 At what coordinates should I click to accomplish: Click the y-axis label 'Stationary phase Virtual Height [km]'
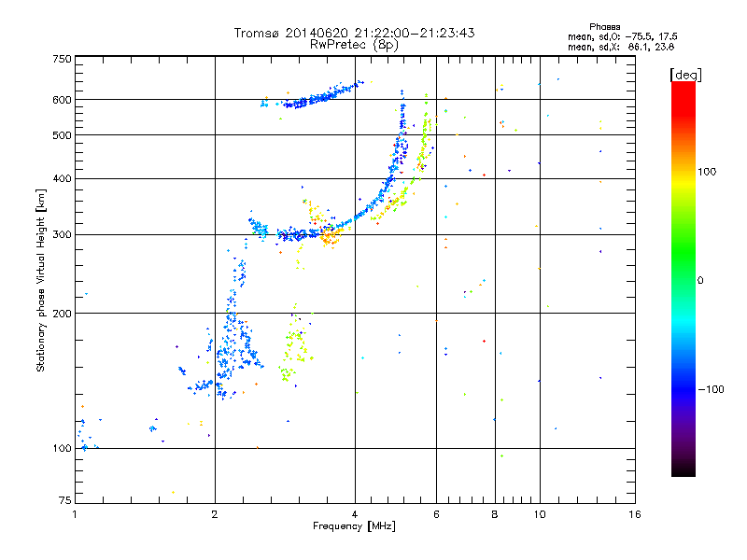pyautogui.click(x=41, y=280)
